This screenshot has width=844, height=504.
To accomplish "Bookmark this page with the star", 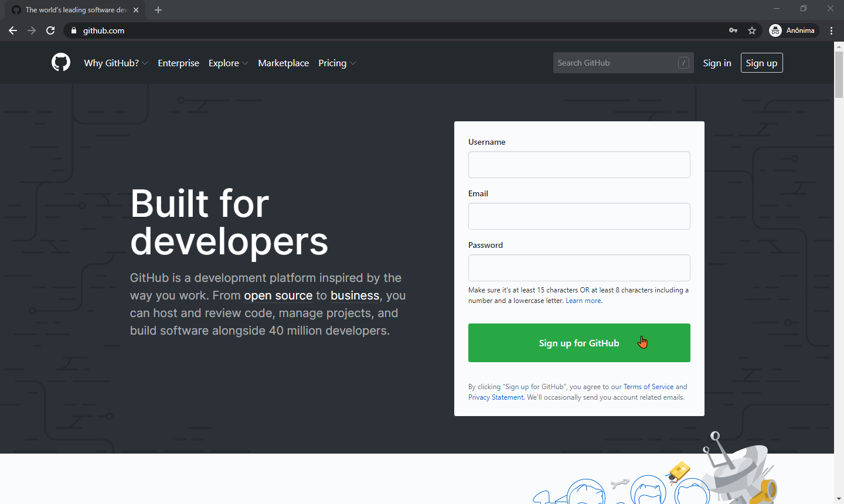I will [x=752, y=30].
